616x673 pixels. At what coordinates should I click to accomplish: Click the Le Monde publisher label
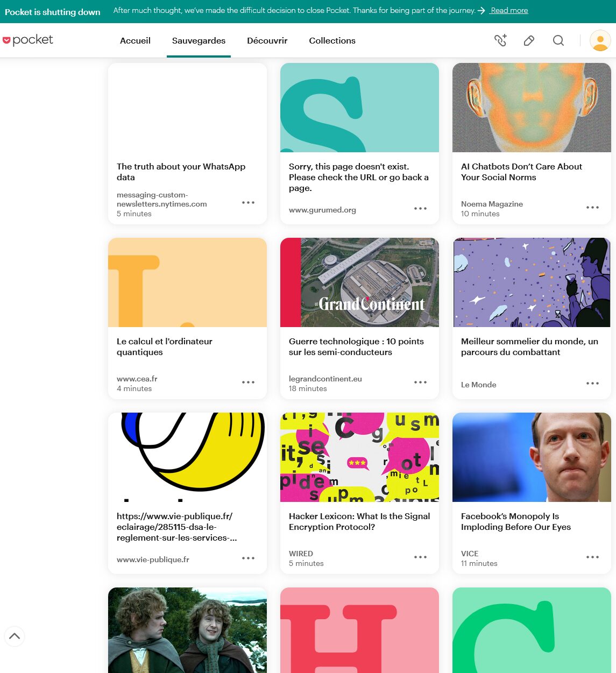click(x=479, y=385)
